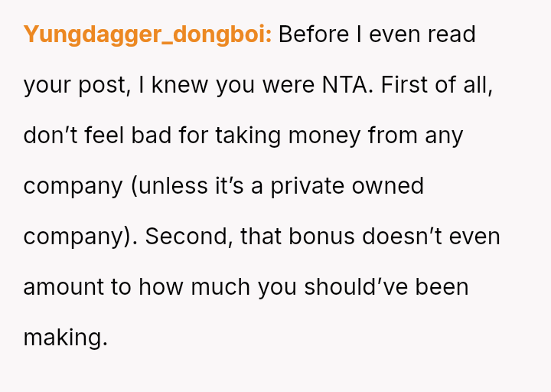The width and height of the screenshot is (551, 392).
Task: Click the final word "making."
Action: (66, 338)
